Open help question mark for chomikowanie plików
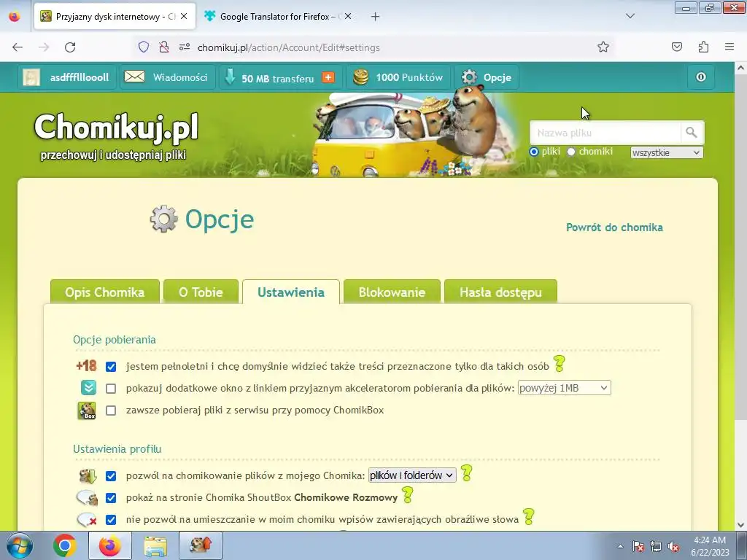The image size is (747, 560). pyautogui.click(x=467, y=472)
